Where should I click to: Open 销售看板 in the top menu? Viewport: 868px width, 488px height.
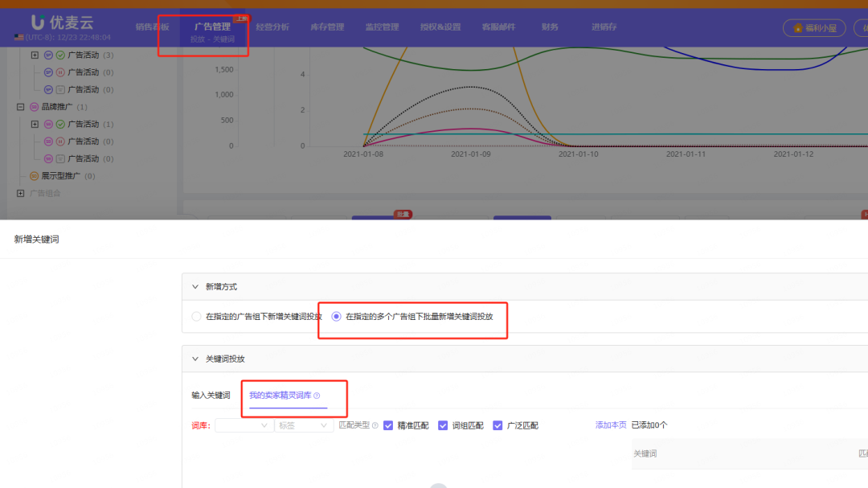[152, 27]
